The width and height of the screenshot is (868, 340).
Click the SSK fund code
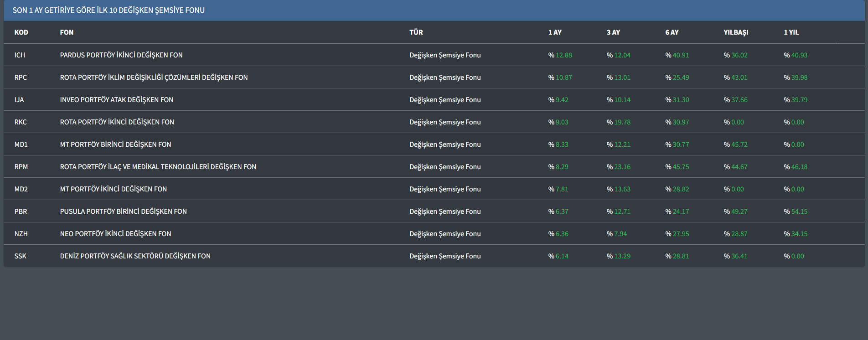click(x=20, y=256)
